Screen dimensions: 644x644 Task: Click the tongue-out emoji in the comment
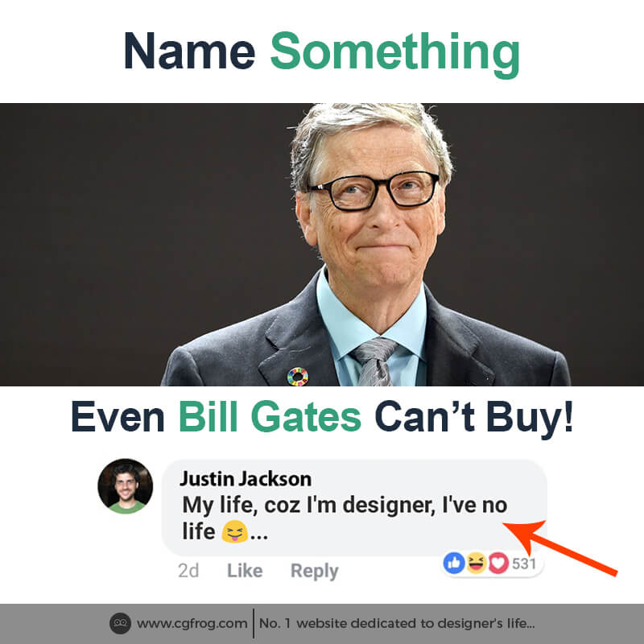234,531
